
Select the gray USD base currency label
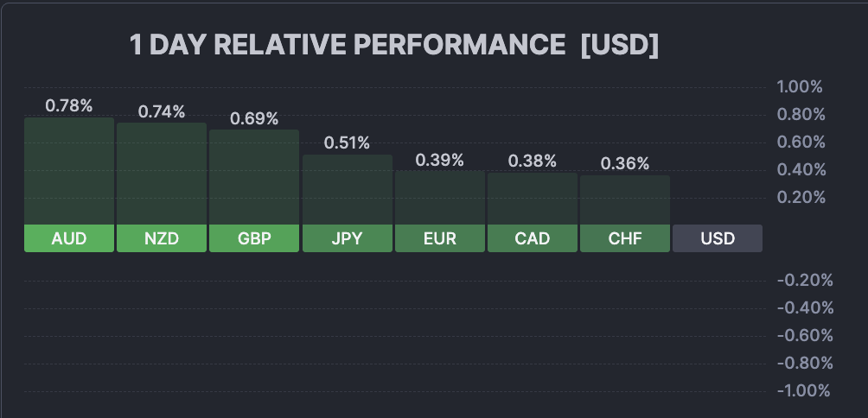coord(717,238)
